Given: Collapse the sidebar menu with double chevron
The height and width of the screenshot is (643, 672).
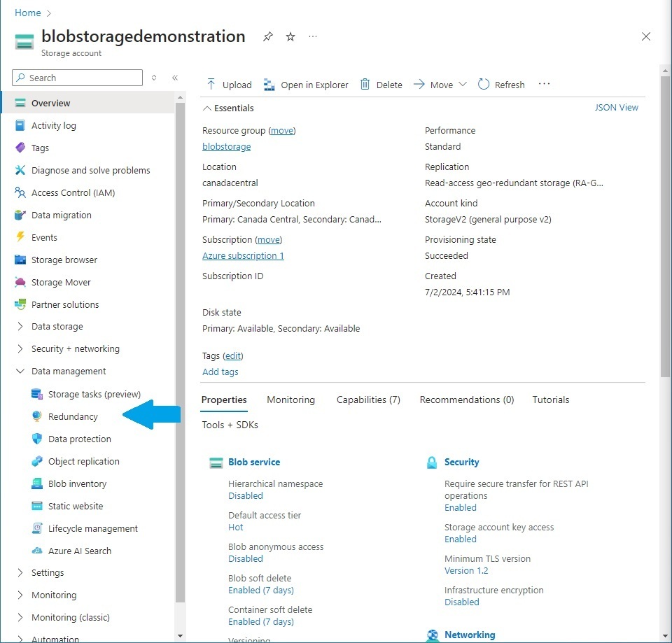Looking at the screenshot, I should coord(175,78).
